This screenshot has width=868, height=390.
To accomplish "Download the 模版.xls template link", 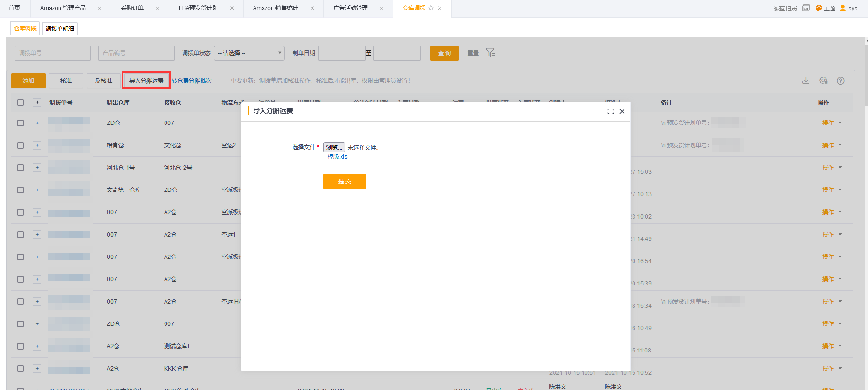I will (x=337, y=157).
